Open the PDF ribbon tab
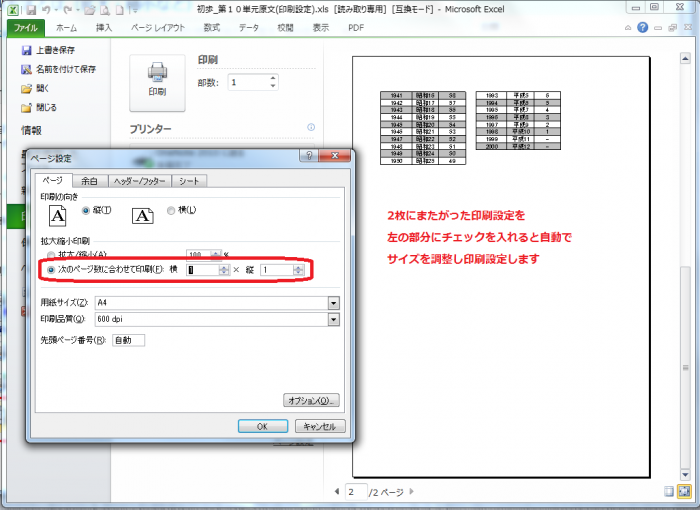The width and height of the screenshot is (700, 510). 356,28
